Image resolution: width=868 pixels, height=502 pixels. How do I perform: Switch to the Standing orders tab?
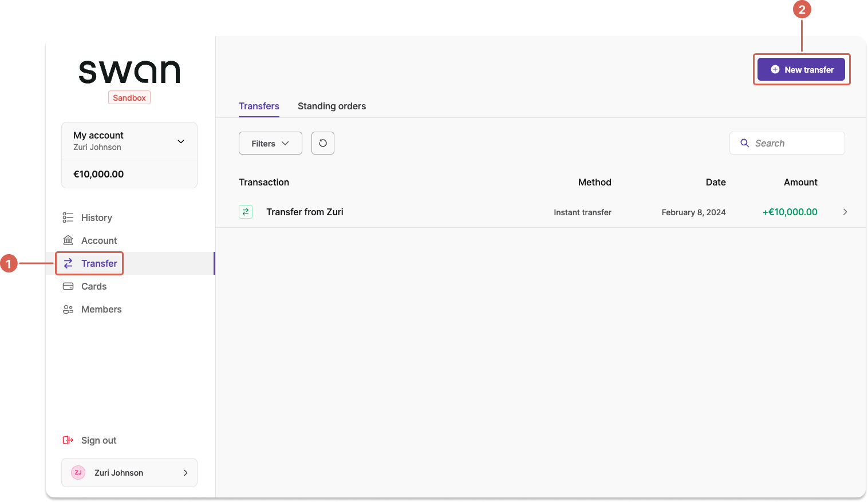[332, 106]
